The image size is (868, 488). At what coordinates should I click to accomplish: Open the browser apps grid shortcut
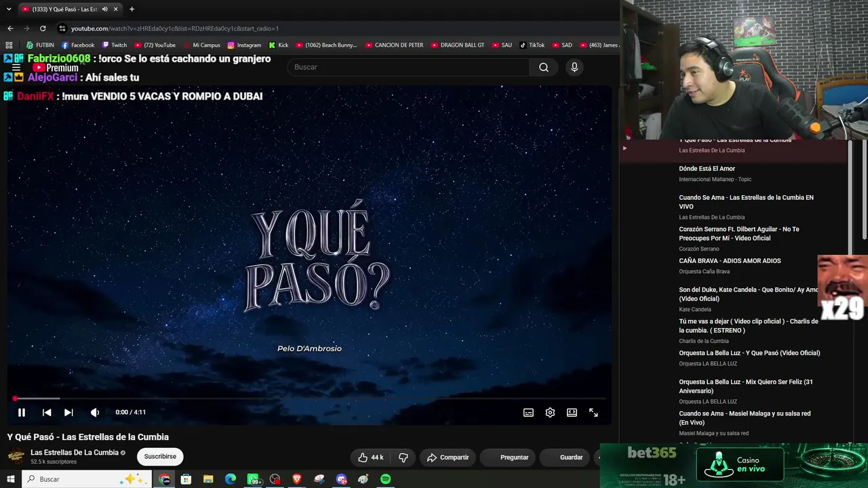[x=9, y=45]
